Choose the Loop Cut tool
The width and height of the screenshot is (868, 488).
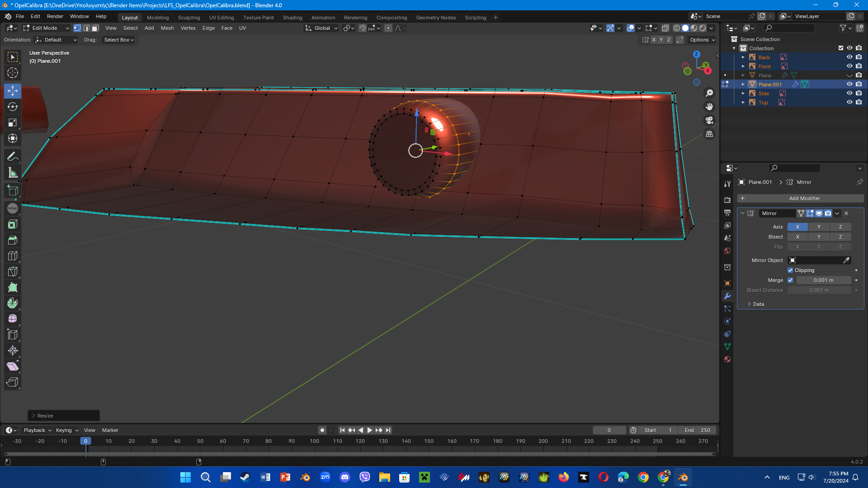13,256
